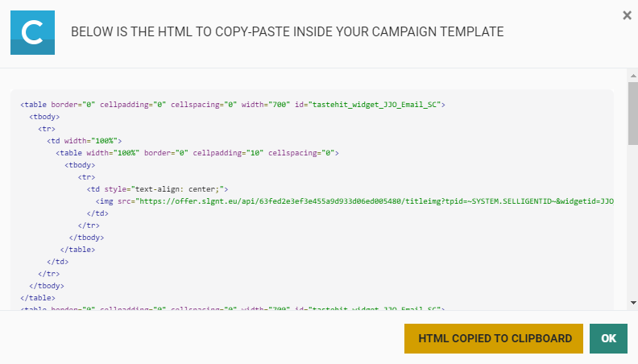Click the img src URL line
Image resolution: width=638 pixels, height=364 pixels.
point(354,201)
